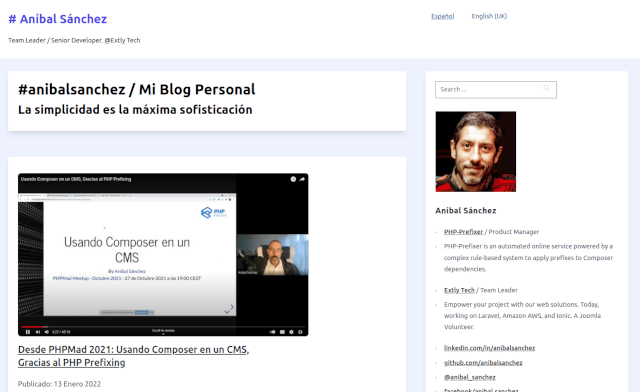Click the video fullscreen icon
The height and width of the screenshot is (392, 640).
300,332
